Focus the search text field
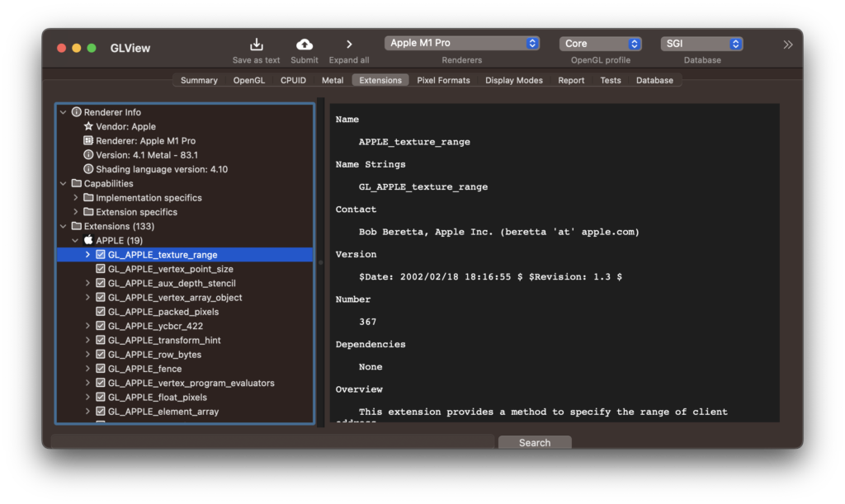Screen dimensions: 845x504 272,441
